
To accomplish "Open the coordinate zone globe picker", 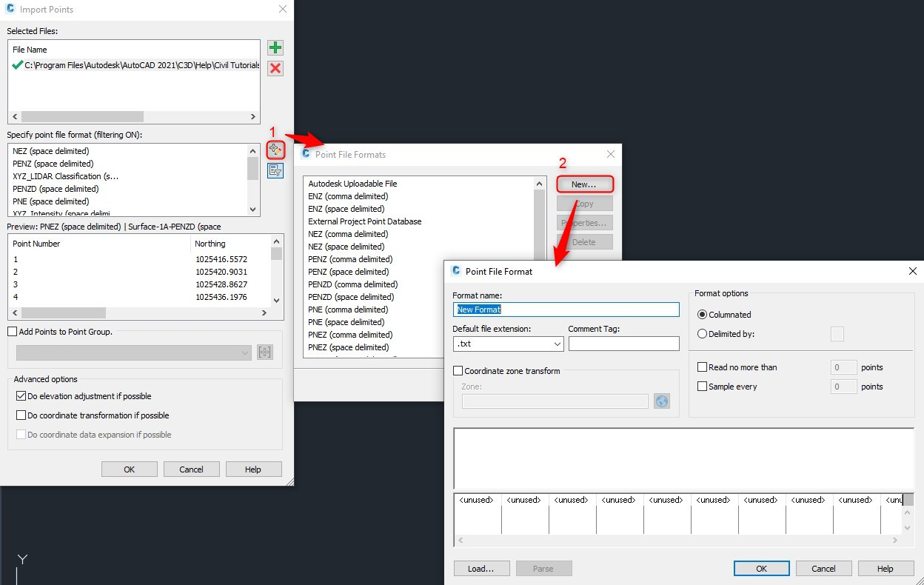I will click(x=660, y=401).
